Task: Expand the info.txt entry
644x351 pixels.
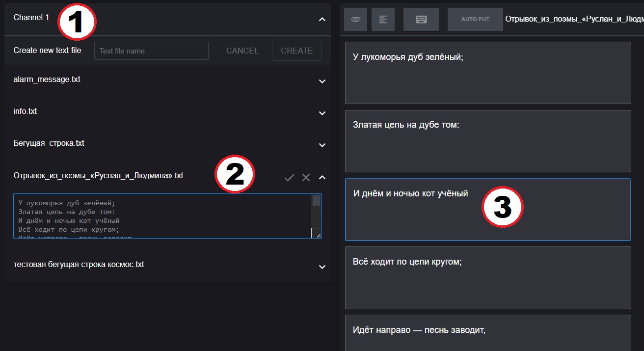Action: (322, 113)
